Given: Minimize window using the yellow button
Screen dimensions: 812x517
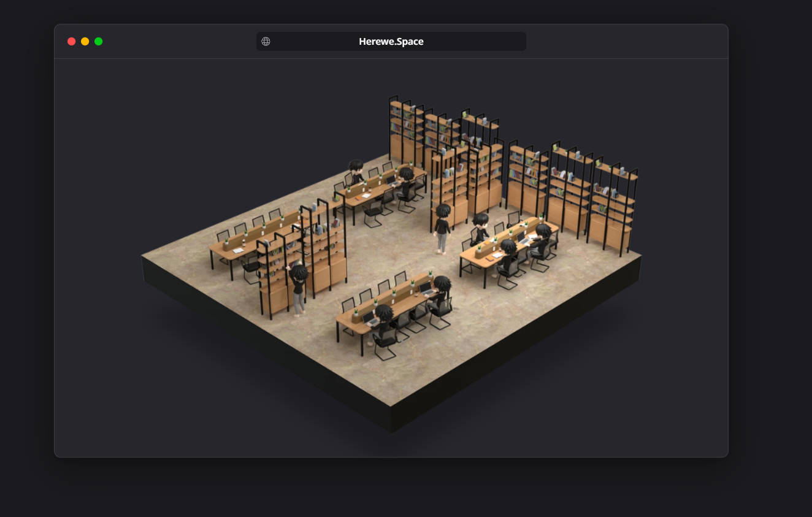Looking at the screenshot, I should (85, 42).
